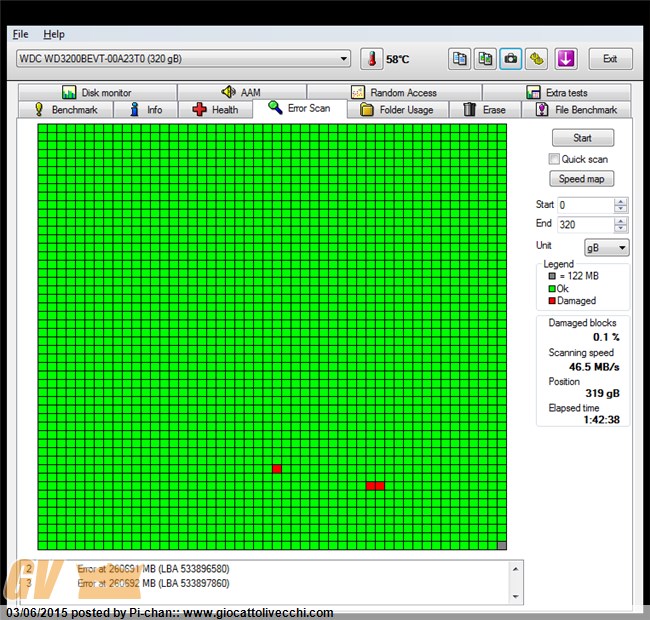Click the camera save screenshot icon

pos(511,59)
